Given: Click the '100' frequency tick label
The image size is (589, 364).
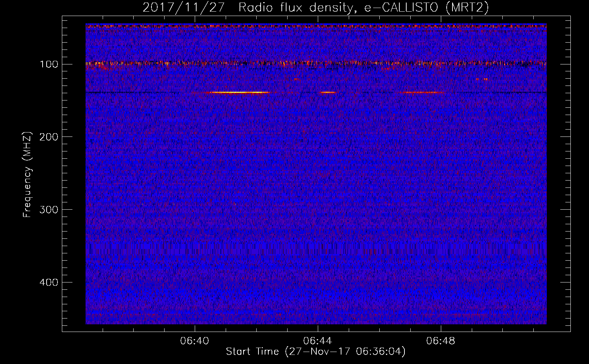Looking at the screenshot, I should click(49, 64).
